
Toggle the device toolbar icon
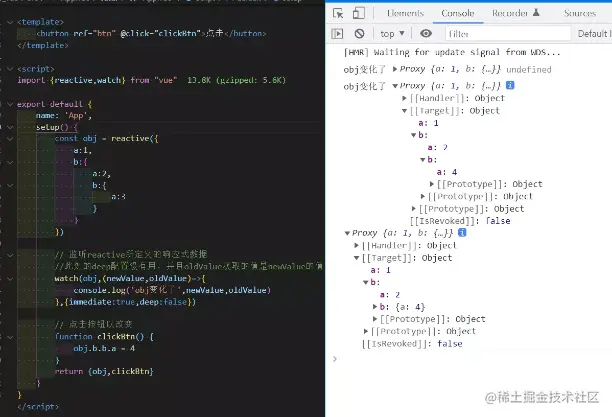click(x=359, y=13)
